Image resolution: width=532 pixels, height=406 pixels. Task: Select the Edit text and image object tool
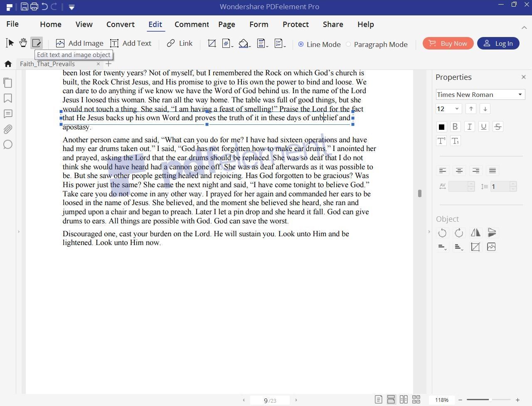coord(37,43)
